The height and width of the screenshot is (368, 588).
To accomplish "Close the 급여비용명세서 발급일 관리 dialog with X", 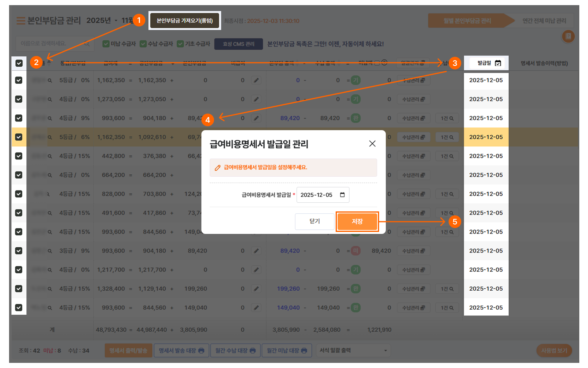I will pos(372,144).
